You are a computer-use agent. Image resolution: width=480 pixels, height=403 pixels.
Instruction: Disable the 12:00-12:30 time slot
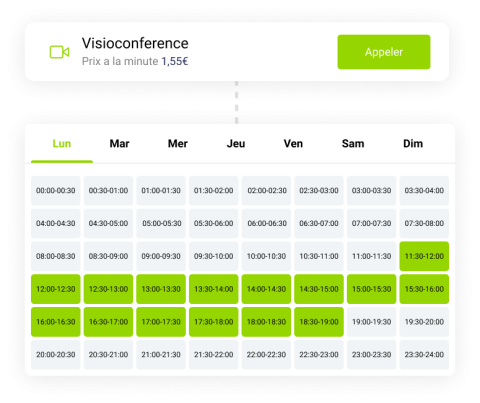[56, 289]
